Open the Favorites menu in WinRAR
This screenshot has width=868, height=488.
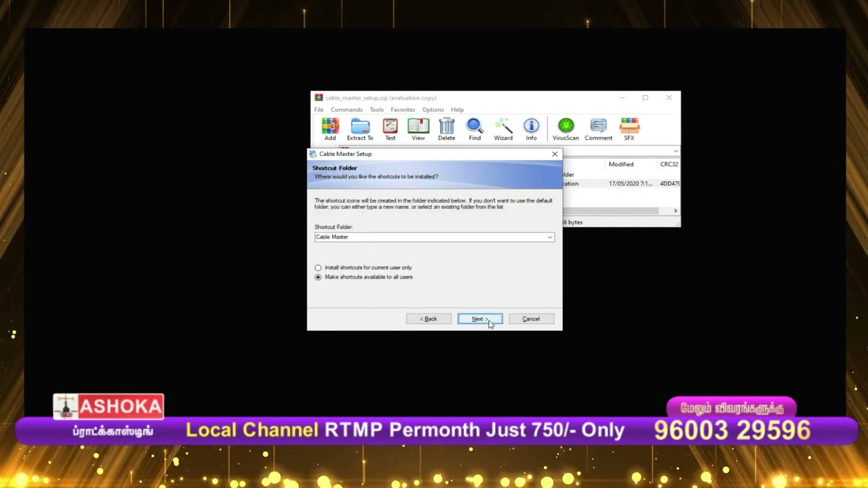point(403,110)
